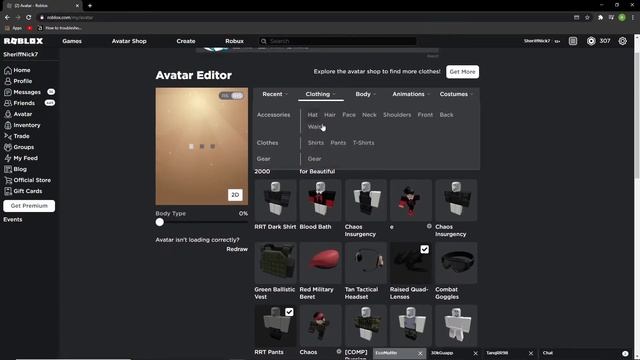Open Profile in the left sidebar
The height and width of the screenshot is (360, 640).
(18, 81)
